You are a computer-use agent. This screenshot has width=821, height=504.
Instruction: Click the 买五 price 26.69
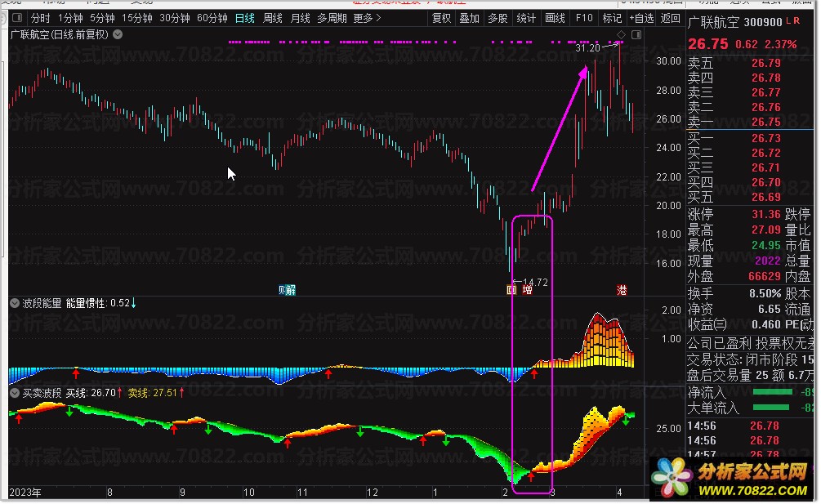[766, 197]
